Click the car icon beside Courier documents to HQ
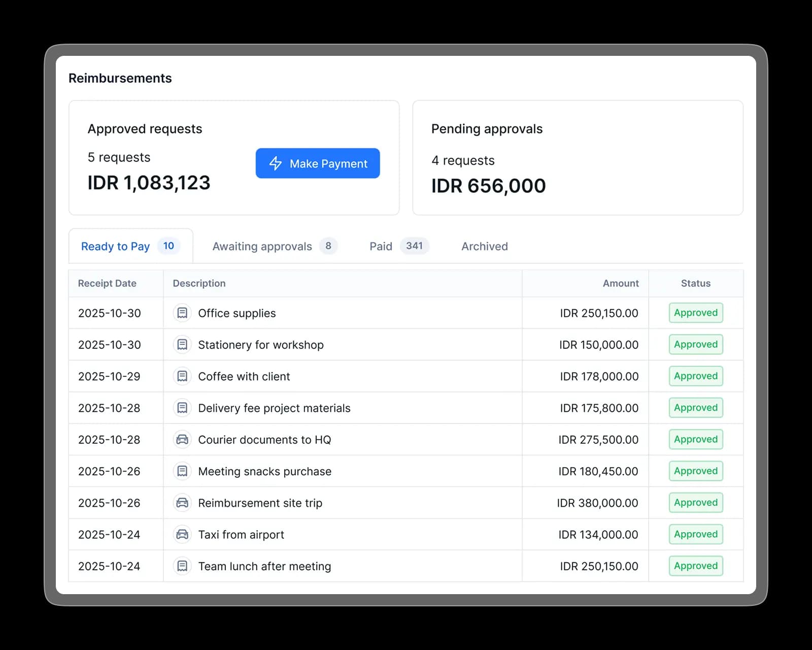 [182, 439]
